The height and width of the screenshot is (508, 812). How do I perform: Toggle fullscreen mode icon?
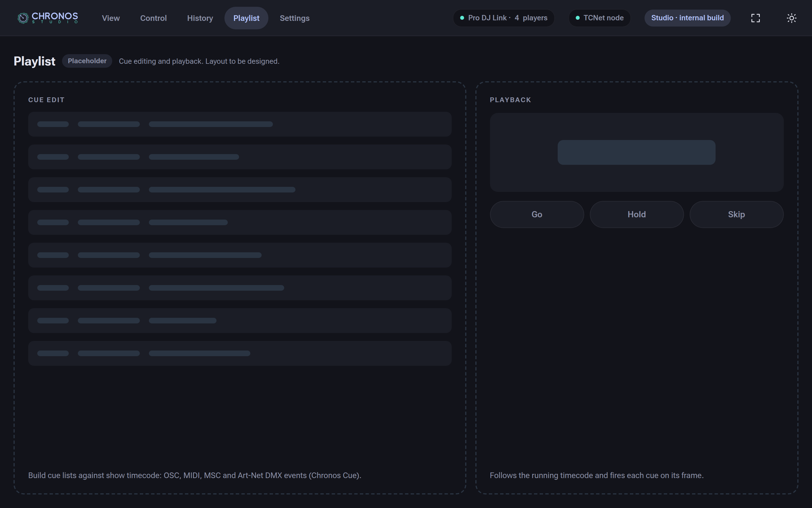click(x=755, y=18)
